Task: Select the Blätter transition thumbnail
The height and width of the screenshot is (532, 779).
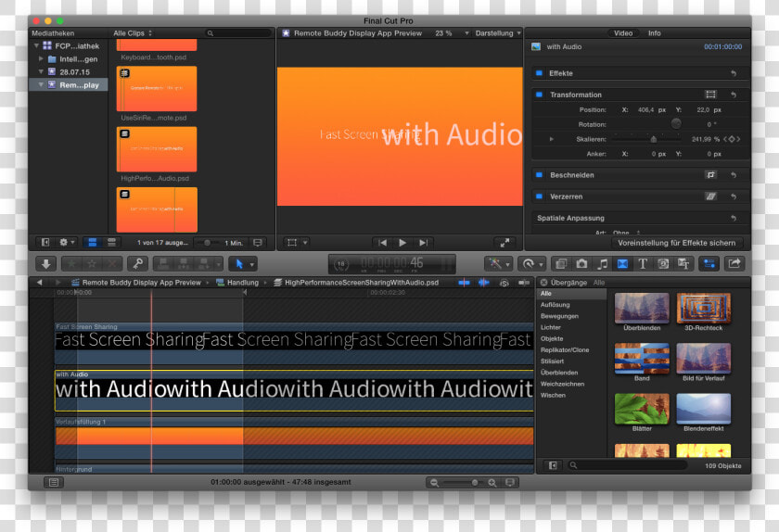Action: point(642,409)
